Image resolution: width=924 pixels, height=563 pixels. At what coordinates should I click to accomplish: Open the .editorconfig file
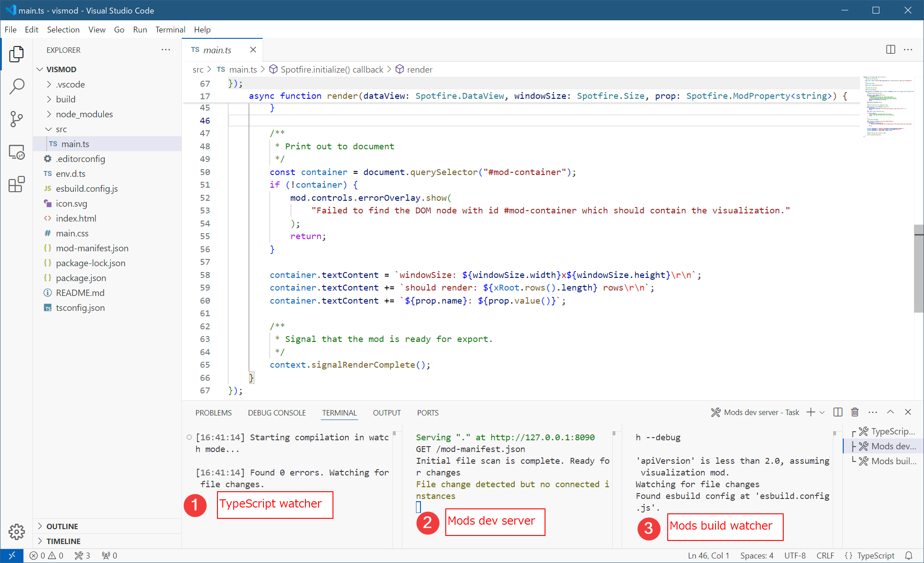click(107, 159)
